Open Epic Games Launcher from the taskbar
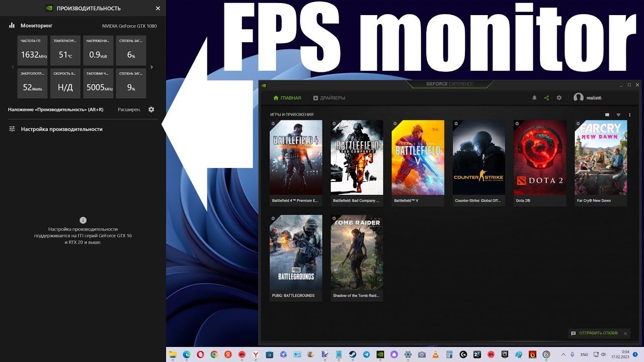Screen dimensions: 644x362 pos(505,354)
